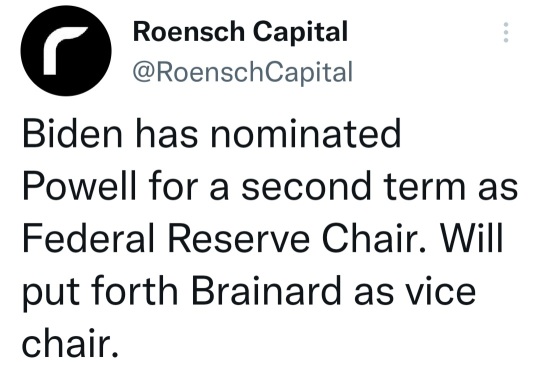This screenshot has width=540, height=375.
Task: Click the word Will ending the third line
Action: (x=472, y=238)
